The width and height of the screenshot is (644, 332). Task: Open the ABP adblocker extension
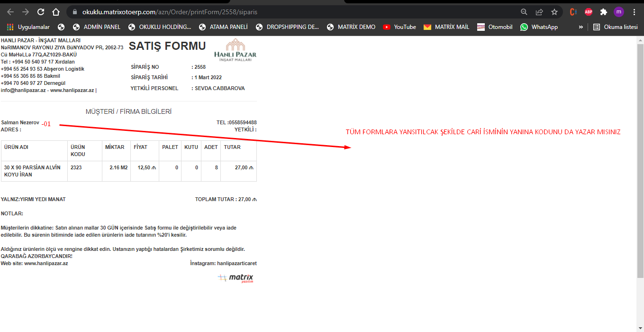point(588,12)
